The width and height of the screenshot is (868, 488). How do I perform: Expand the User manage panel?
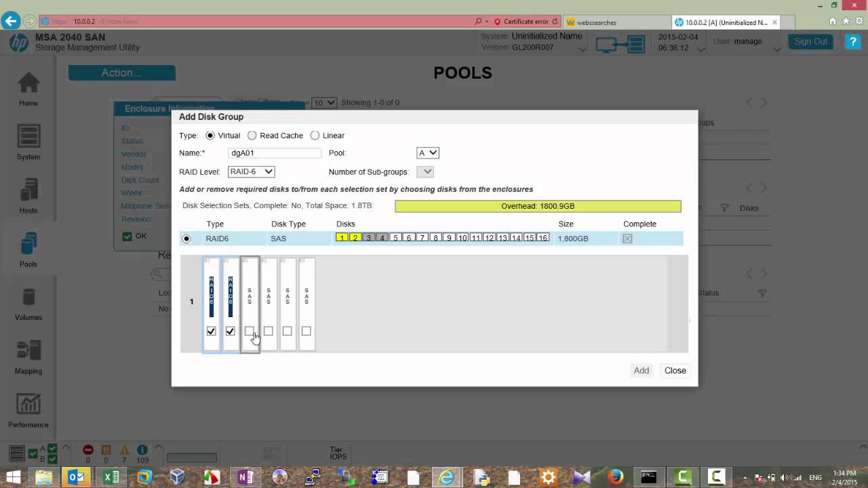coord(776,49)
